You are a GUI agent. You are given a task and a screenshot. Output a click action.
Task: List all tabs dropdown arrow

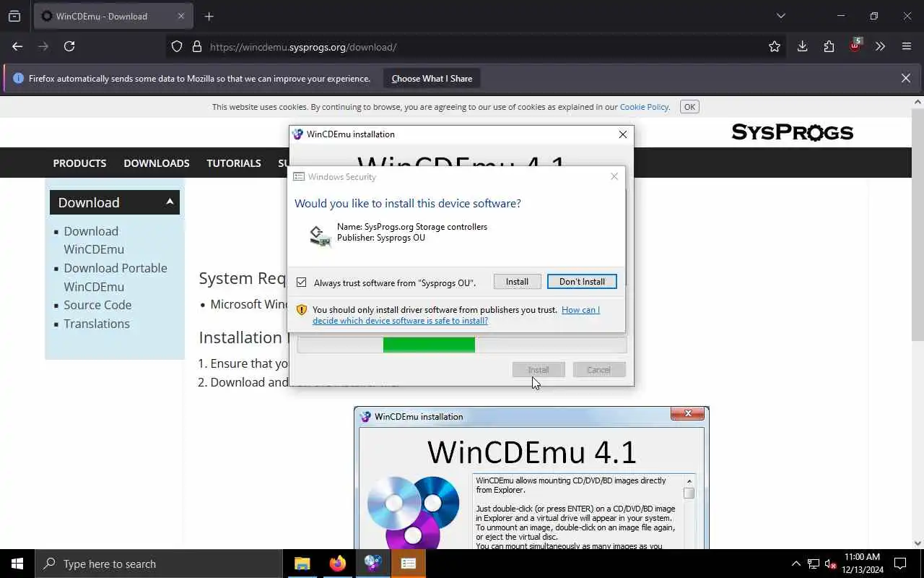pos(780,16)
